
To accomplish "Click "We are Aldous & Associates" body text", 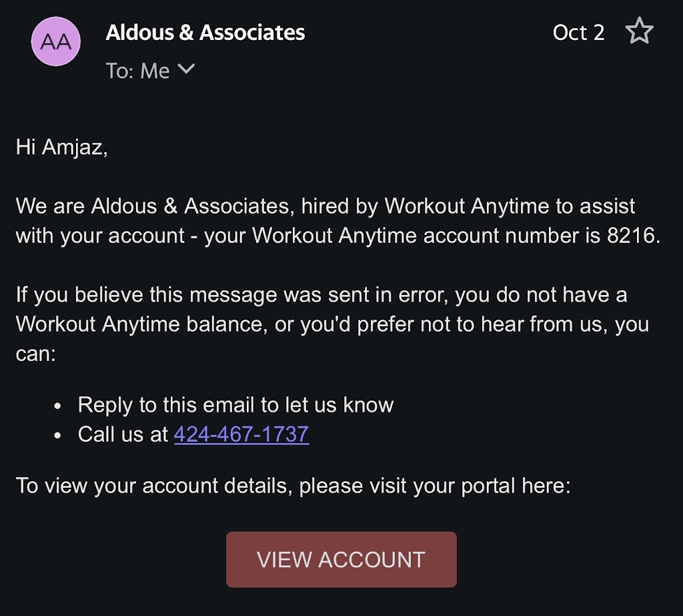I will click(x=155, y=206).
